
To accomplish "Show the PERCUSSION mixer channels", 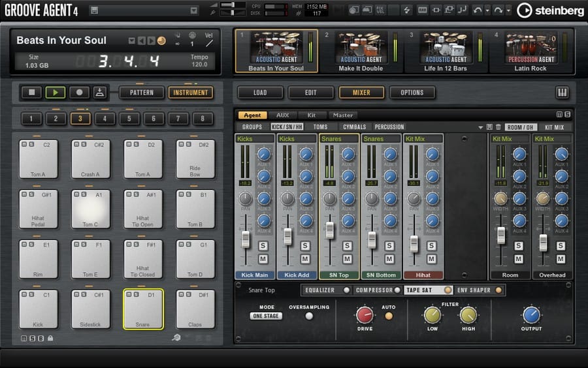I will point(389,127).
